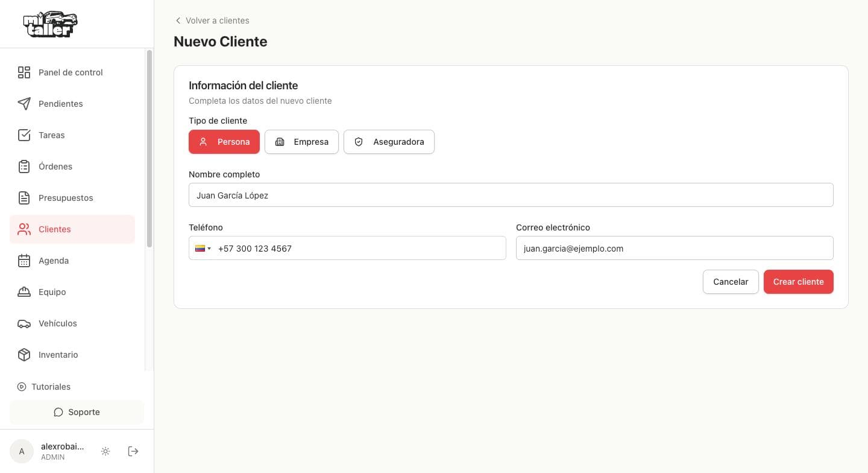Click the Crear cliente button
The image size is (868, 473).
[x=799, y=282]
